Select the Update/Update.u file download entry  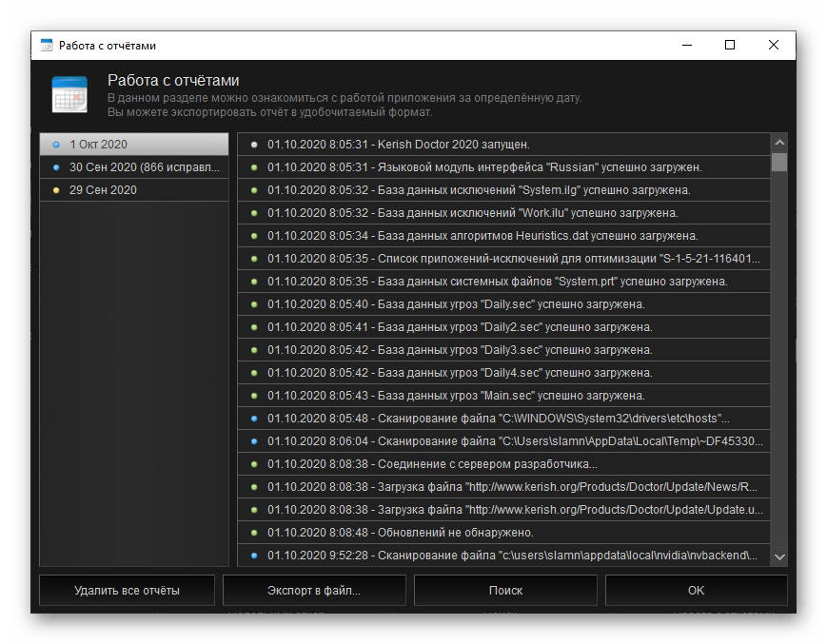[503, 510]
